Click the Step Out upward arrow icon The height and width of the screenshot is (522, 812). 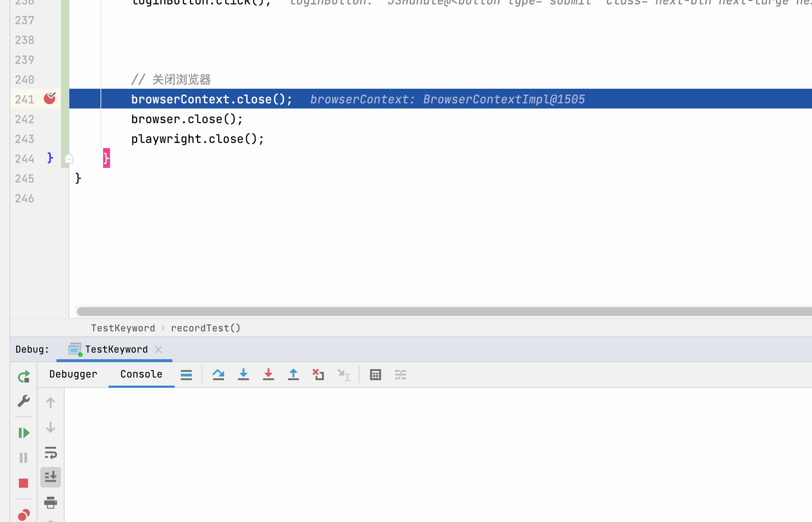pyautogui.click(x=293, y=374)
